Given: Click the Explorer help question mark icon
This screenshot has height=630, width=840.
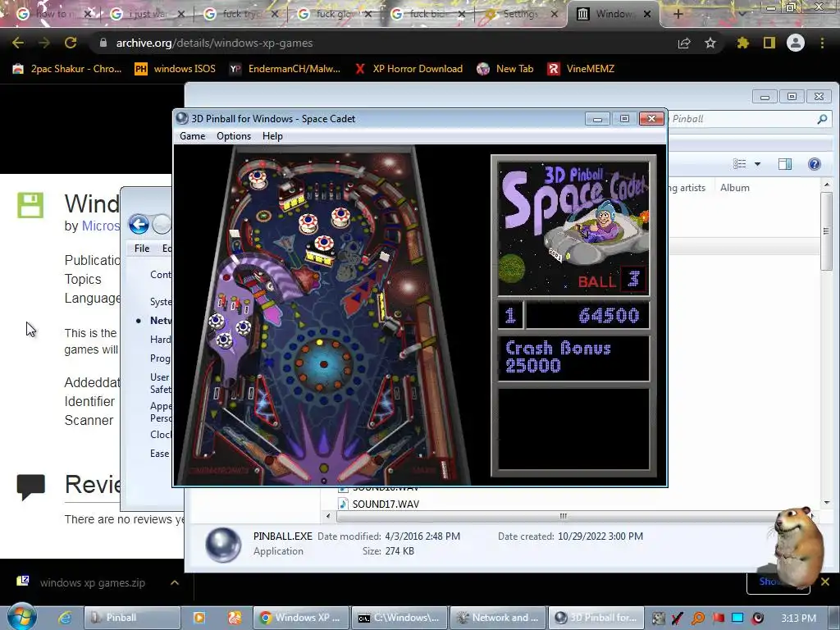Looking at the screenshot, I should click(x=815, y=164).
